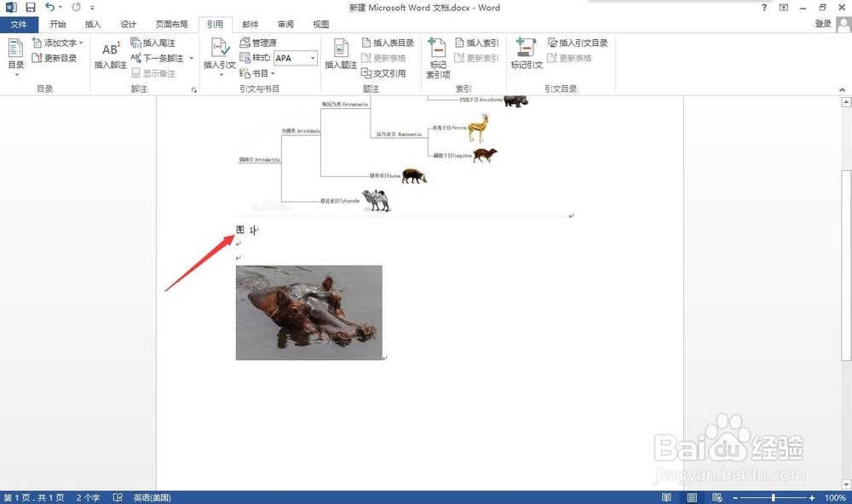Go to Next Footnote (下一条脚注)
852x504 pixels.
click(158, 58)
